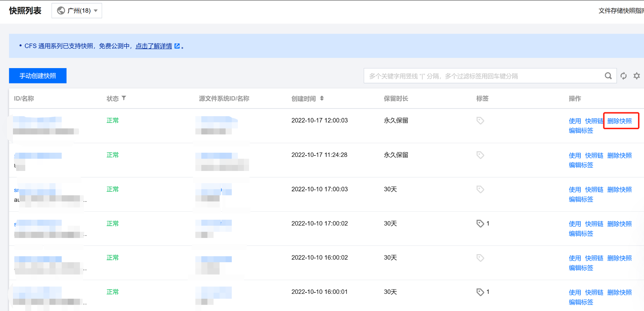
Task: Click 永久保留 in the 11:24:28 row
Action: 396,155
